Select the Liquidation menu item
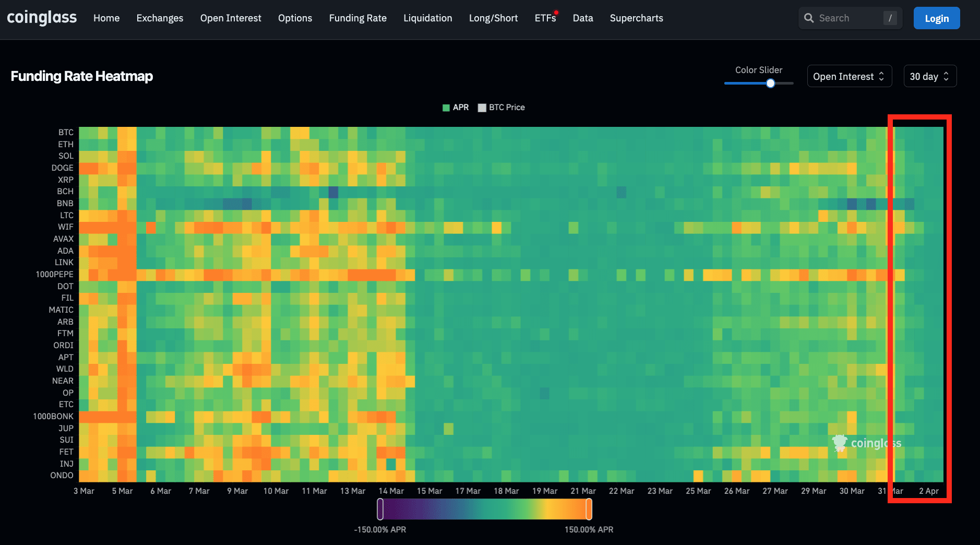The width and height of the screenshot is (980, 545). click(427, 18)
